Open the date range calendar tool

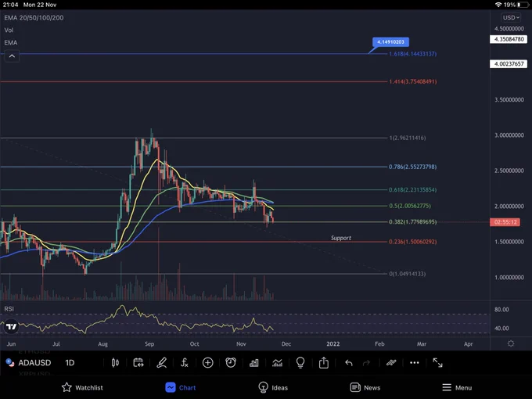click(138, 363)
